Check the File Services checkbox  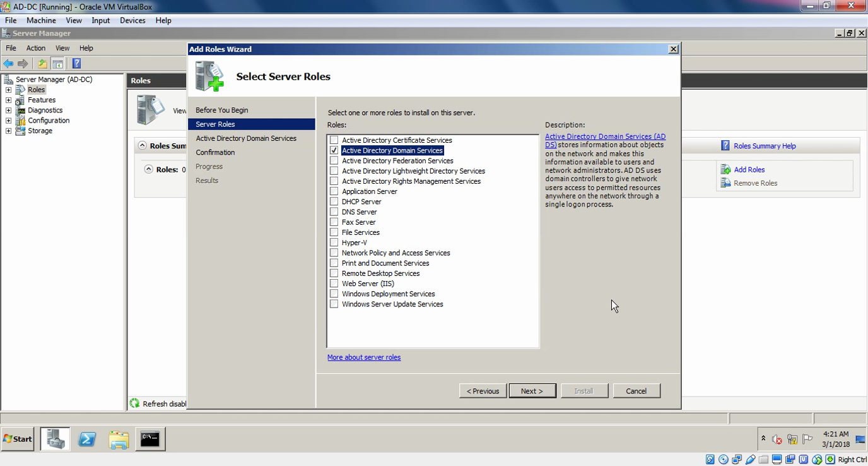334,232
